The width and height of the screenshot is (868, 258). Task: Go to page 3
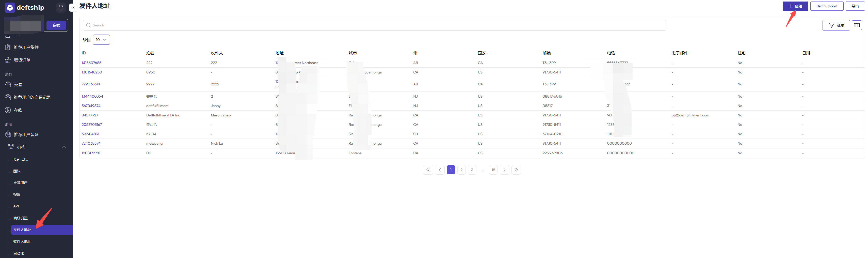[472, 170]
